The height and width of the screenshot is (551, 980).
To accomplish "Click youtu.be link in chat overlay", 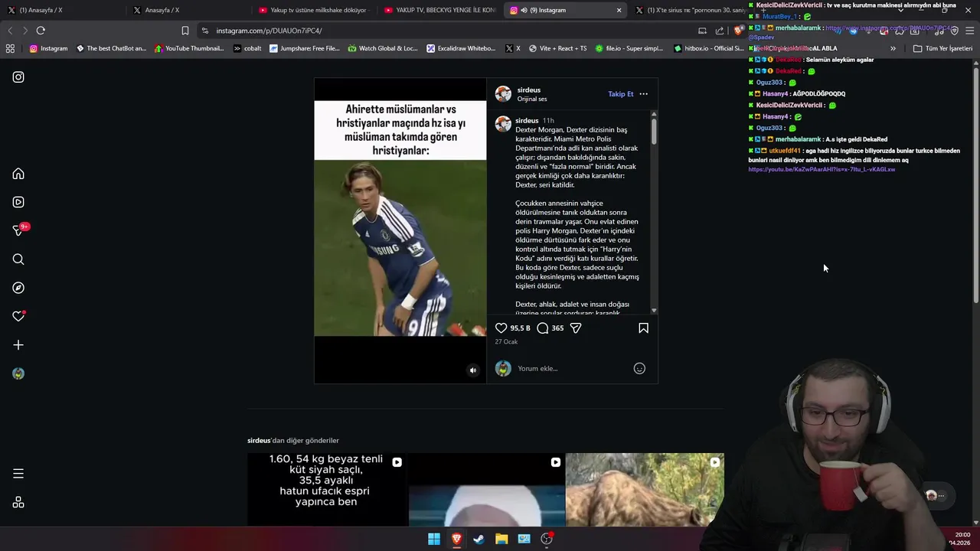I will [x=822, y=169].
